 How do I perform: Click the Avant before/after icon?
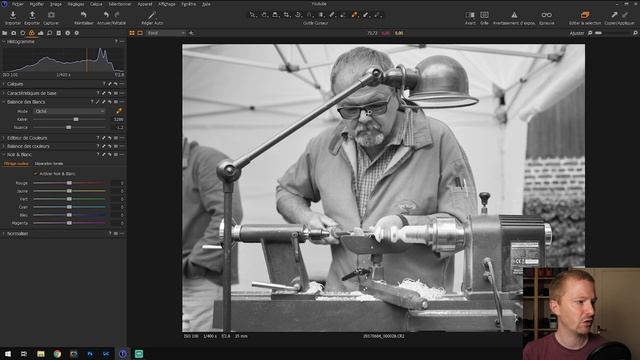click(470, 15)
